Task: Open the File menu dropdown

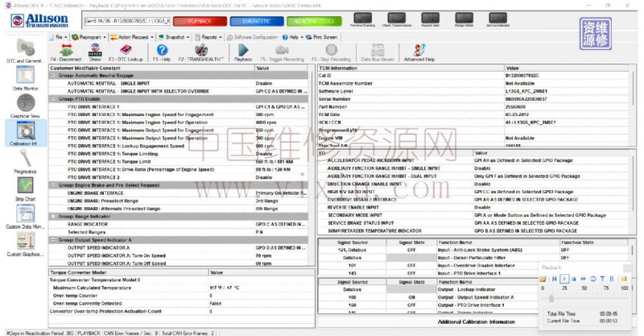Action: [58, 37]
